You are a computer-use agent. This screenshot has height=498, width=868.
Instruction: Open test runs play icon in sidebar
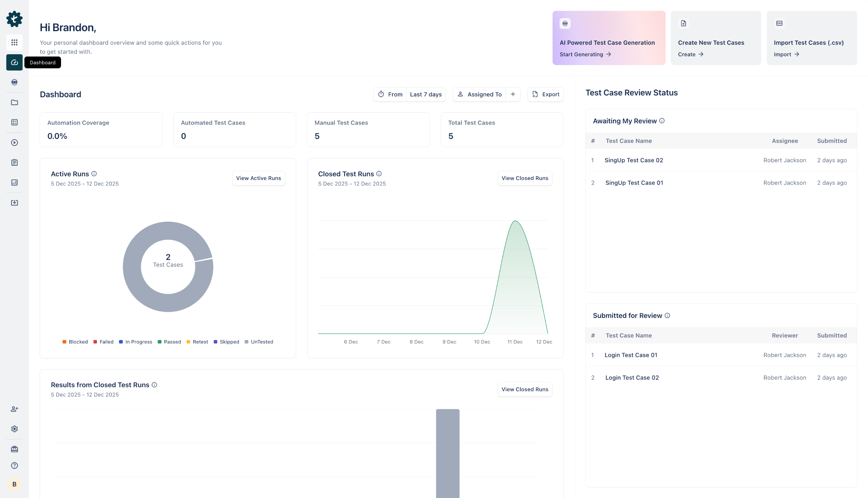(14, 143)
